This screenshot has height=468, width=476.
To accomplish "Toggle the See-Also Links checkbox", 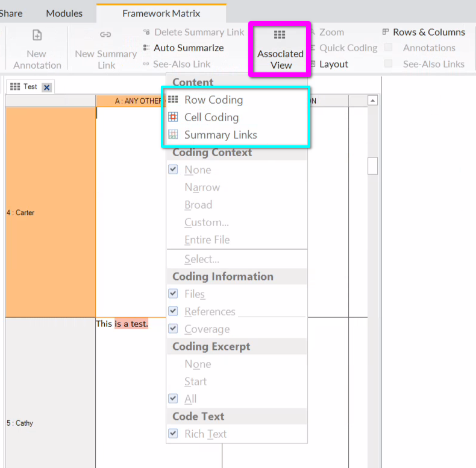I will click(x=389, y=64).
